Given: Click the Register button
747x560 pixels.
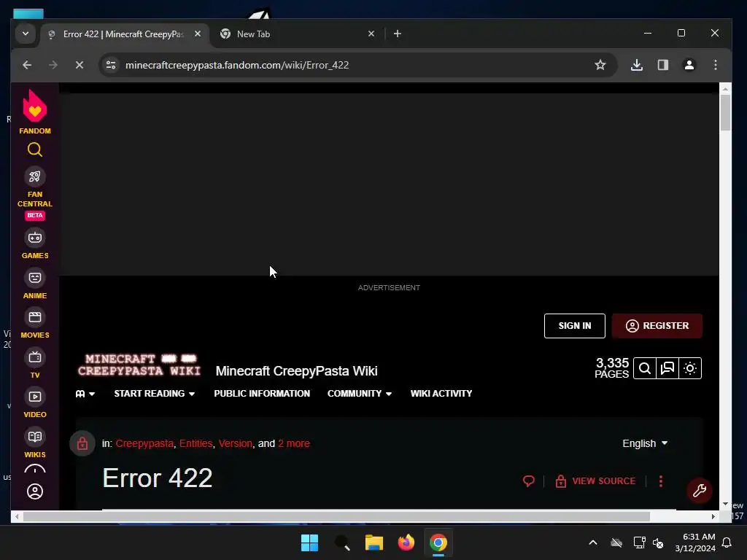Looking at the screenshot, I should point(657,326).
